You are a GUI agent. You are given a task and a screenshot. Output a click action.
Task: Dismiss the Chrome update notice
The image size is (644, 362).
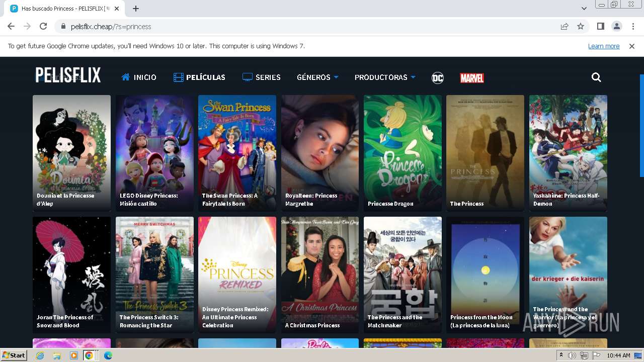click(x=632, y=46)
